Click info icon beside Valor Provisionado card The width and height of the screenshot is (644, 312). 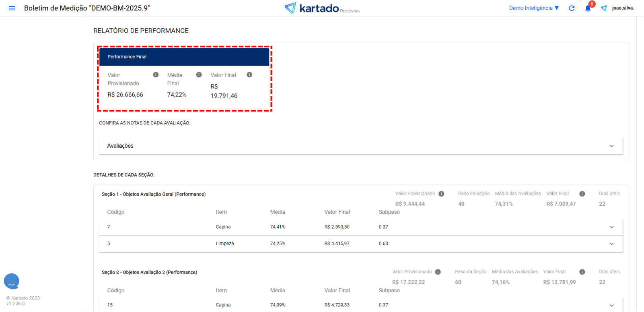(156, 75)
